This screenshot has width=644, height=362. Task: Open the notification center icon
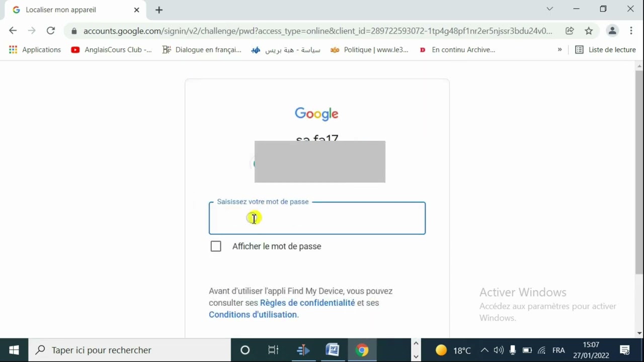(625, 350)
